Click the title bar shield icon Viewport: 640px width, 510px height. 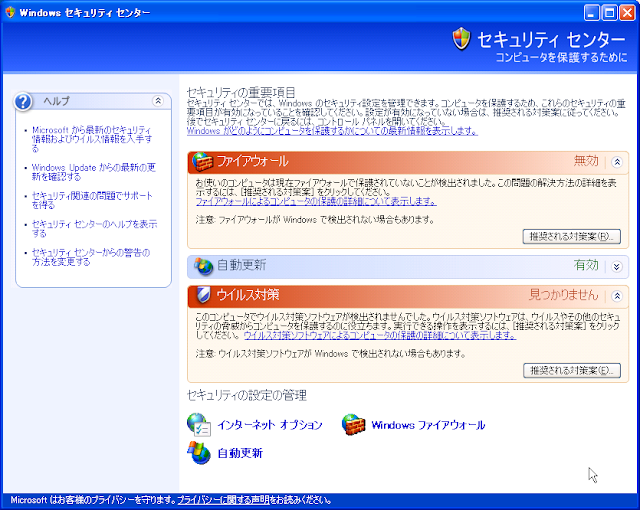[x=10, y=13]
